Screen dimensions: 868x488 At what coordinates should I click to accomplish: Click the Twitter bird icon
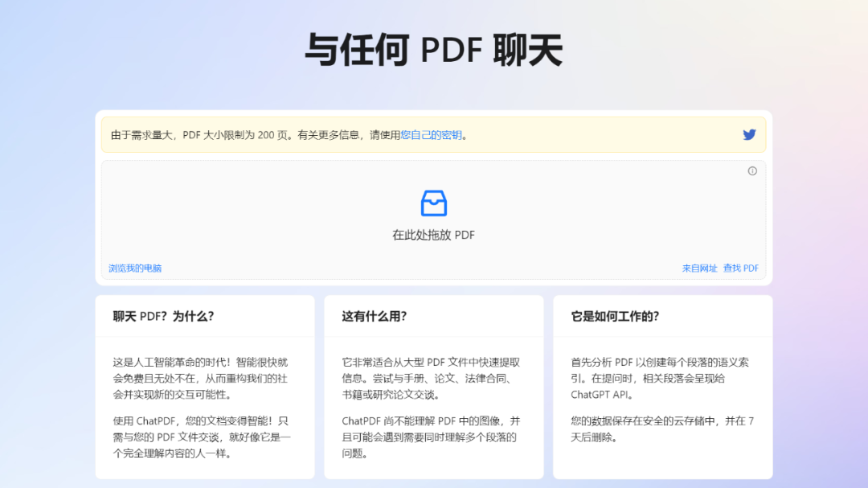click(749, 134)
